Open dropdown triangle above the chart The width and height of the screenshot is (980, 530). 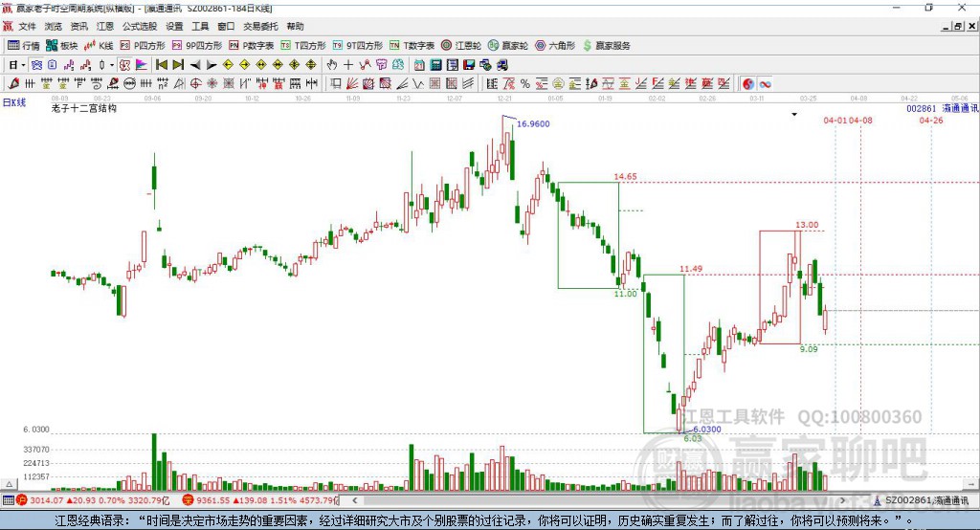[x=794, y=115]
